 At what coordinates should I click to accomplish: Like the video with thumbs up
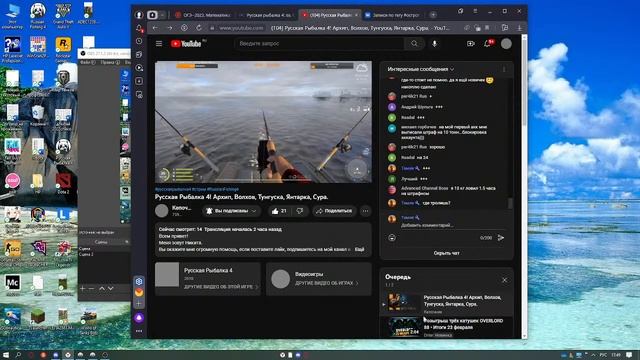[x=279, y=211]
